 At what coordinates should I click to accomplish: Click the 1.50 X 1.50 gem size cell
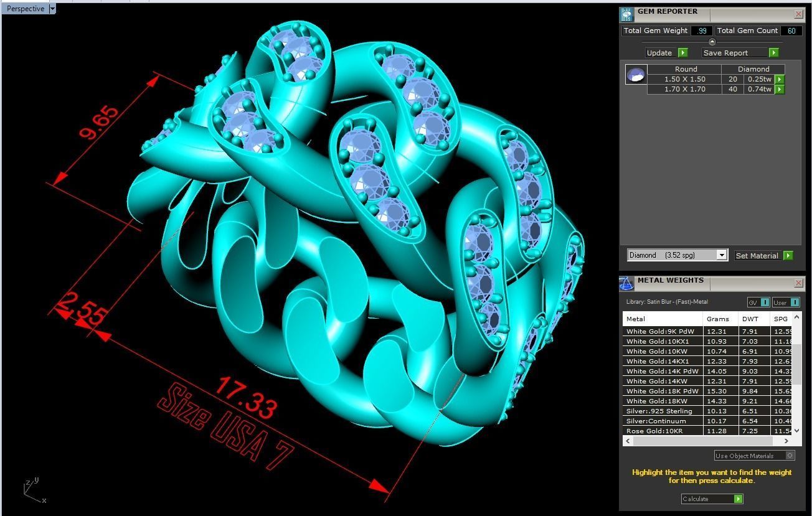(x=685, y=79)
